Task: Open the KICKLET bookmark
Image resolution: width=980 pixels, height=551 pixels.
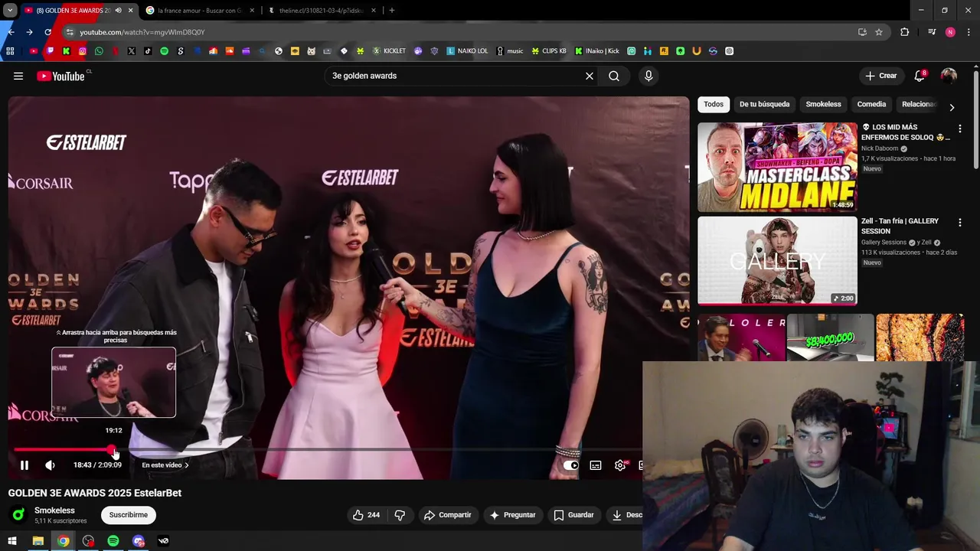Action: (x=389, y=51)
